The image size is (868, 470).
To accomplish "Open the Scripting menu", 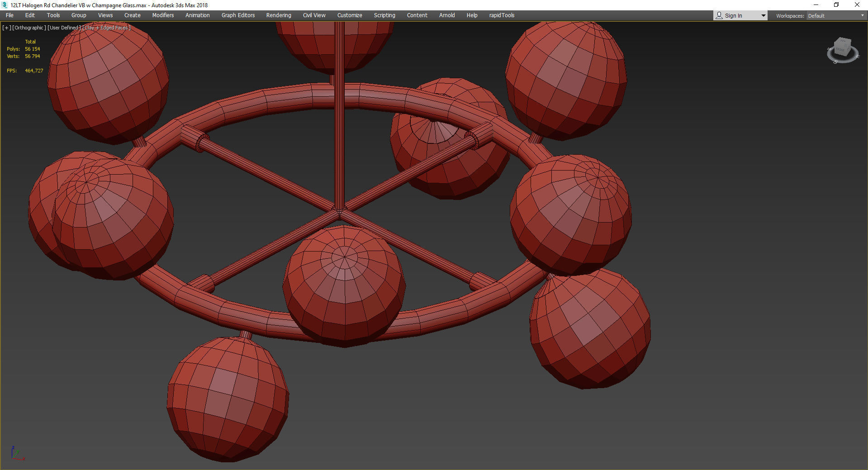I will 384,15.
